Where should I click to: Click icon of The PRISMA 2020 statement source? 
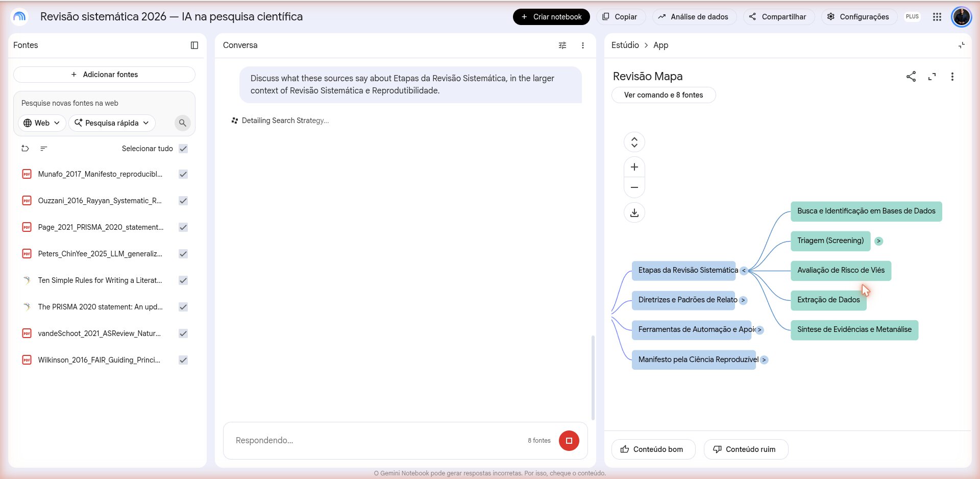(x=27, y=307)
